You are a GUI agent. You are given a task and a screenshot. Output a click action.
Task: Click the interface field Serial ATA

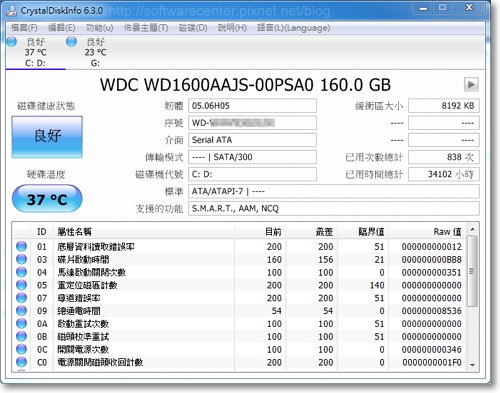tap(252, 140)
